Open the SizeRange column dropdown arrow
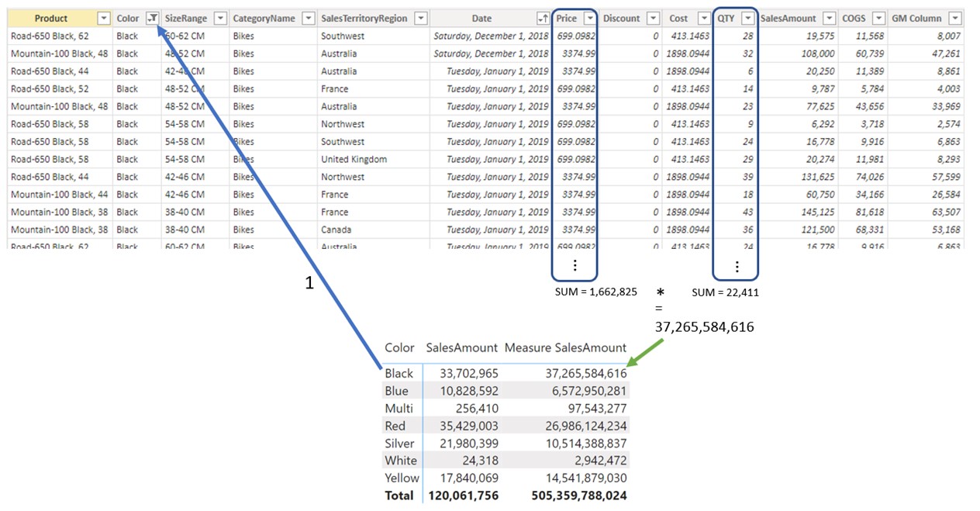This screenshot has height=511, width=980. pyautogui.click(x=220, y=19)
